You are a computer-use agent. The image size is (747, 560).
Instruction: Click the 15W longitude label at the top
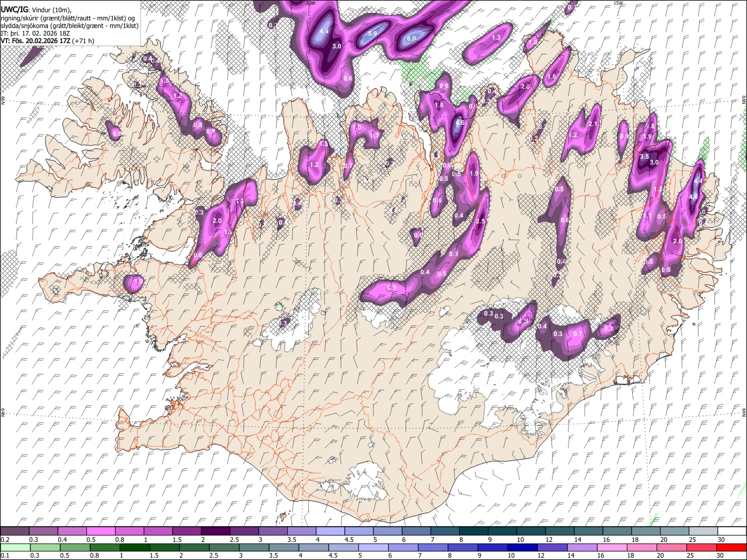618,3
